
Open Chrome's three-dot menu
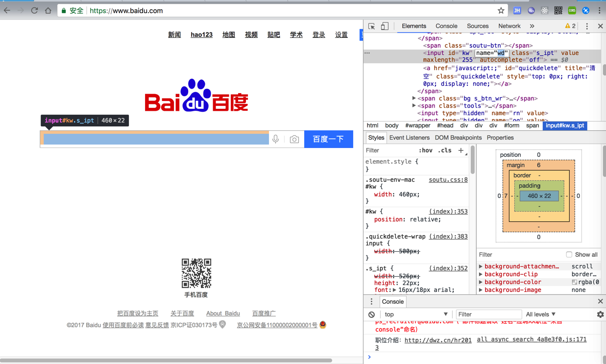point(599,10)
